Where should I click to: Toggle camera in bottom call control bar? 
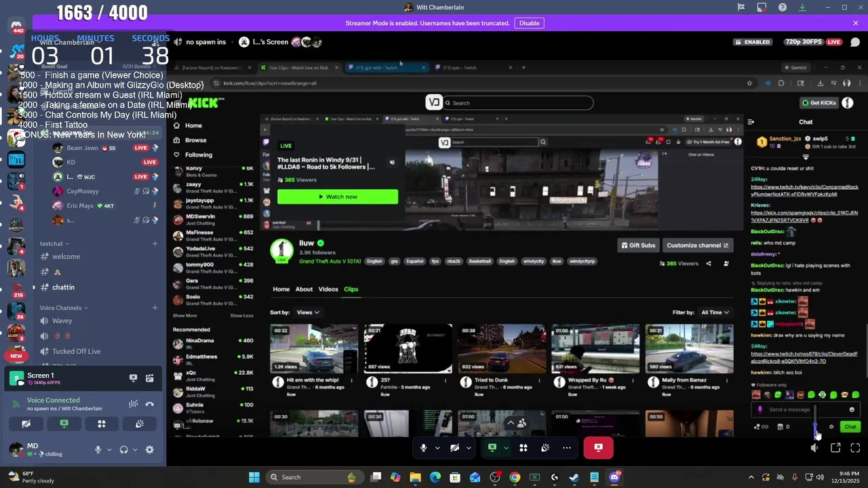455,447
